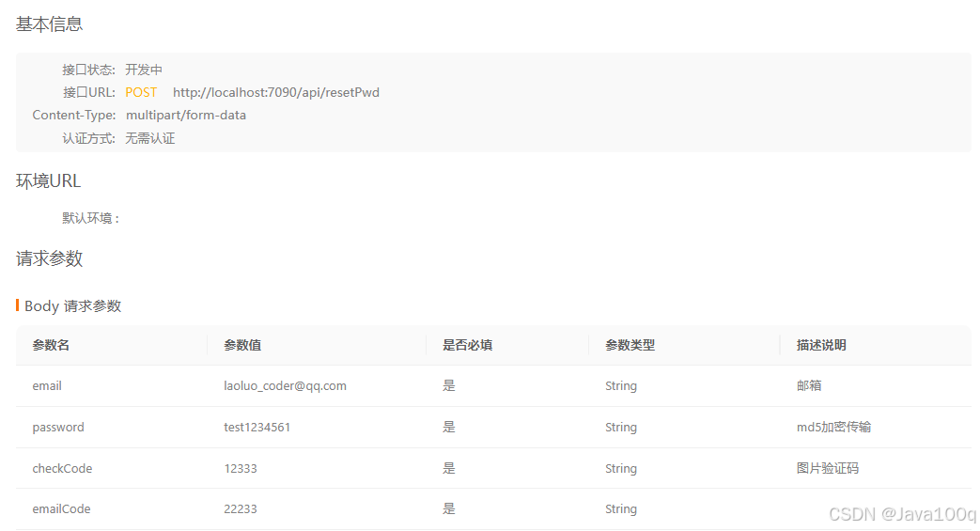
Task: Click the String type in checkCode row
Action: point(621,468)
